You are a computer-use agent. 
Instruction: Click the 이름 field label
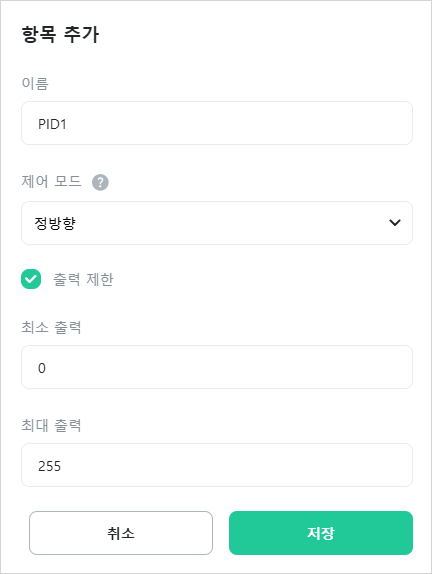pos(35,83)
